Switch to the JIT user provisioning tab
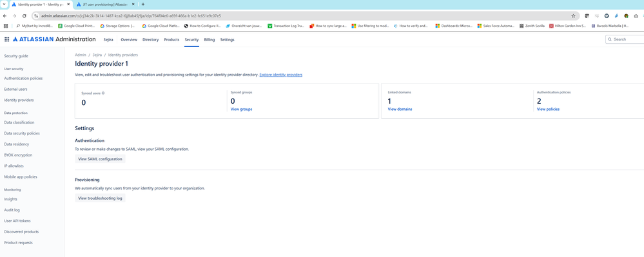 pyautogui.click(x=106, y=4)
